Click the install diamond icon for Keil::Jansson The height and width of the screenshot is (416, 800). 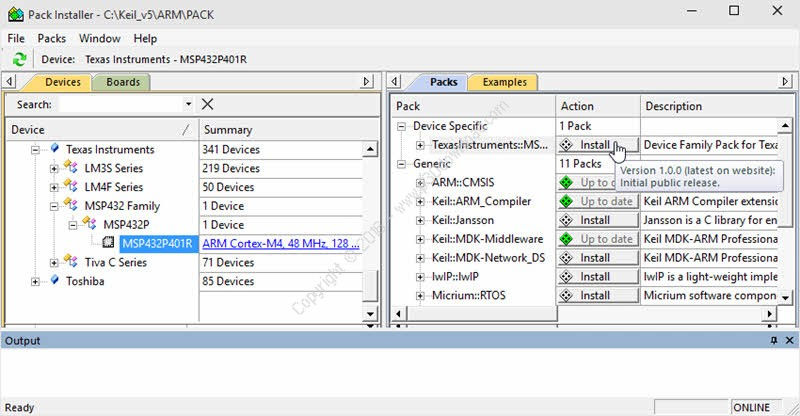(x=566, y=220)
